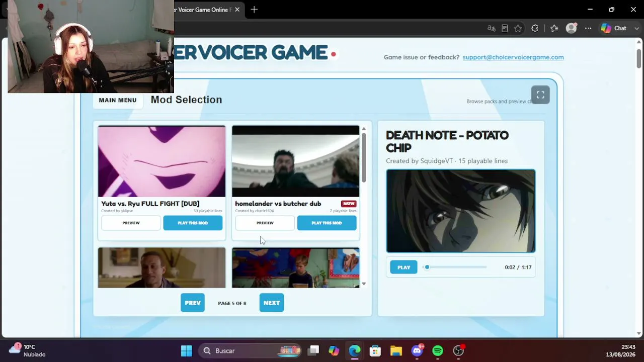Select the homelander vs butcher thumbnail
The width and height of the screenshot is (644, 362).
tap(295, 161)
